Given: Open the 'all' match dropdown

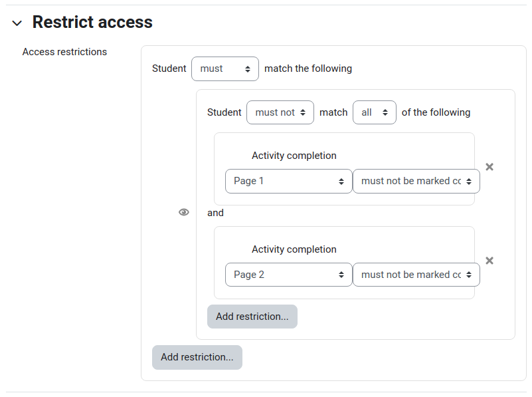Looking at the screenshot, I should click(374, 112).
